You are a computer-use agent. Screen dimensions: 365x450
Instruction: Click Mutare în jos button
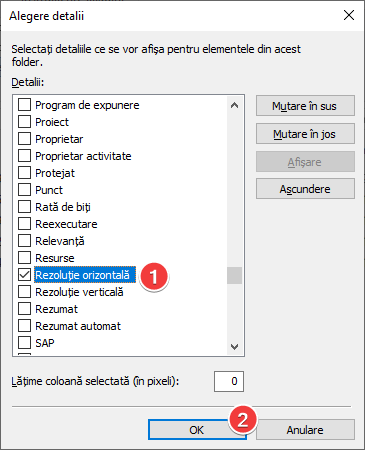tap(305, 134)
